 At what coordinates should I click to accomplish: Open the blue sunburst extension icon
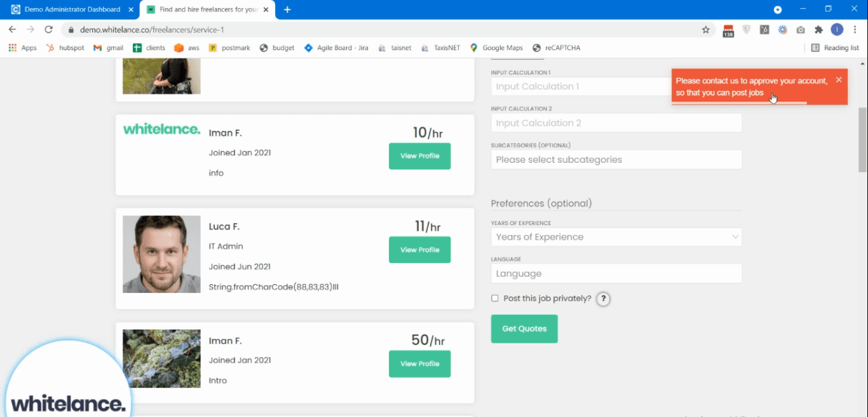pyautogui.click(x=783, y=30)
